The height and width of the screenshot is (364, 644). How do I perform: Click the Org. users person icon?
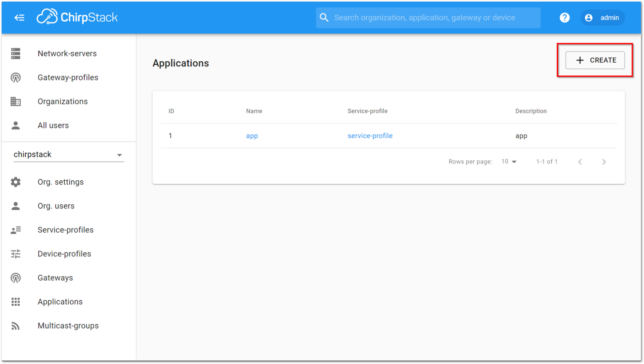tap(16, 206)
